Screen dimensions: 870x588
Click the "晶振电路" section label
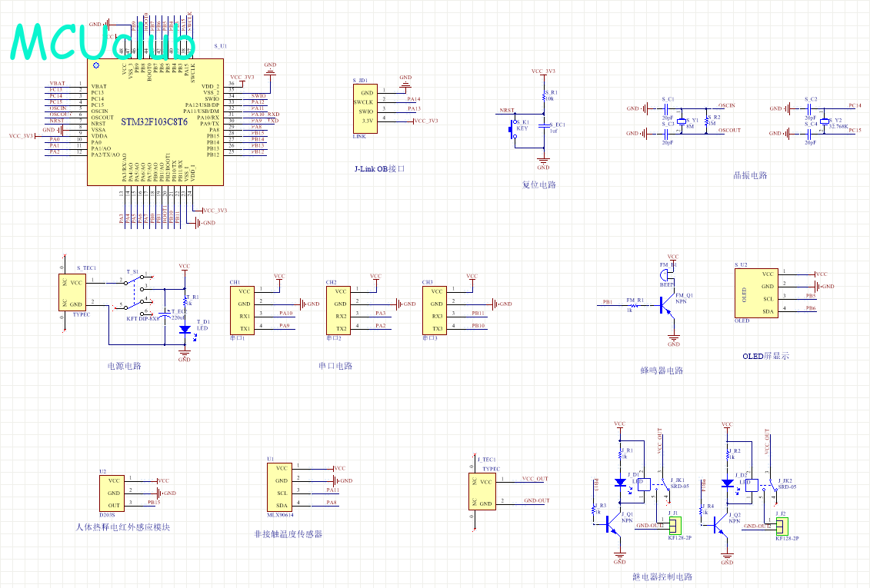750,175
